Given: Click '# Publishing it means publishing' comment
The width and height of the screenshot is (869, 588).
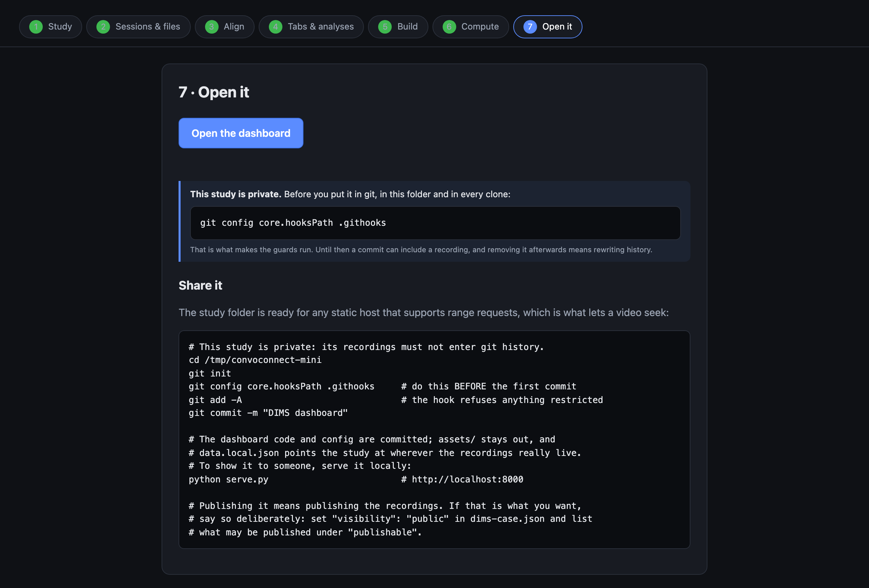Looking at the screenshot, I should click(x=385, y=506).
